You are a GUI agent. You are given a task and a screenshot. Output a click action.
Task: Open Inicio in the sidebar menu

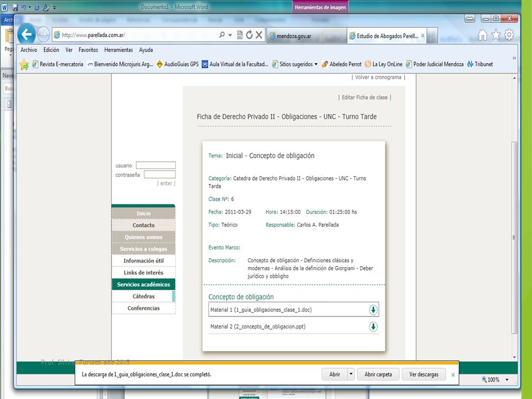click(x=144, y=213)
